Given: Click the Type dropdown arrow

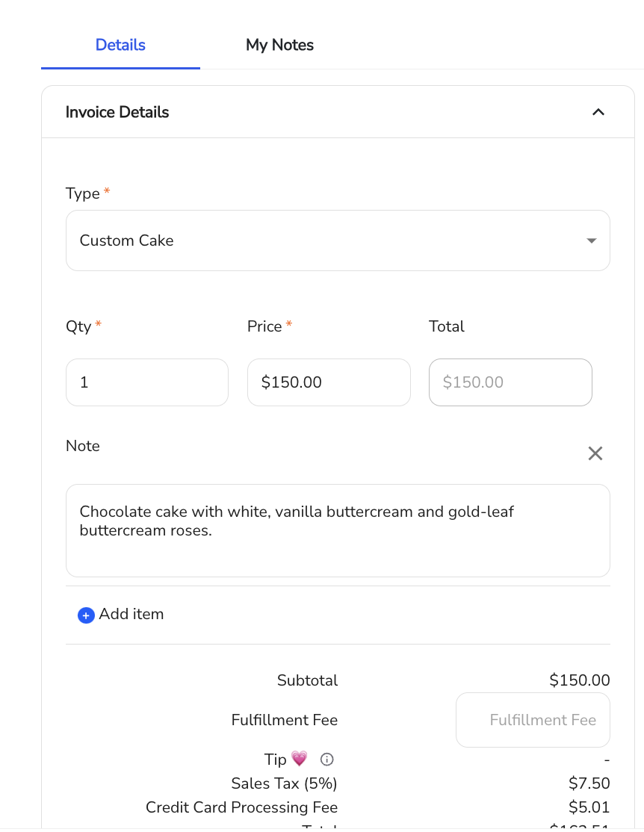Looking at the screenshot, I should click(592, 240).
